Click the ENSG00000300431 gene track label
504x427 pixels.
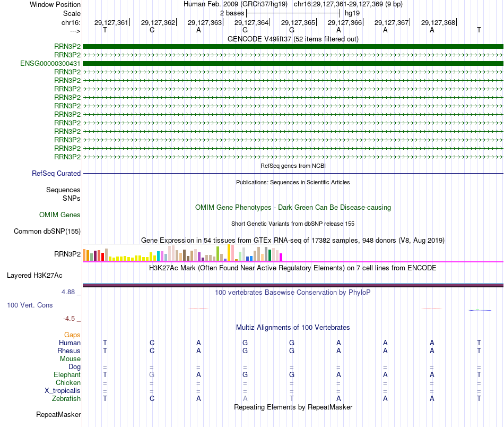point(50,63)
